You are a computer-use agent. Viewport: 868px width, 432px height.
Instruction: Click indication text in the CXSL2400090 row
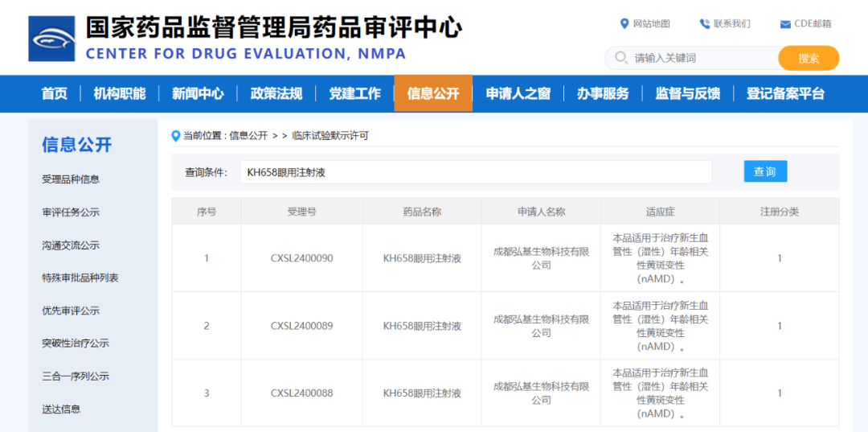click(661, 258)
